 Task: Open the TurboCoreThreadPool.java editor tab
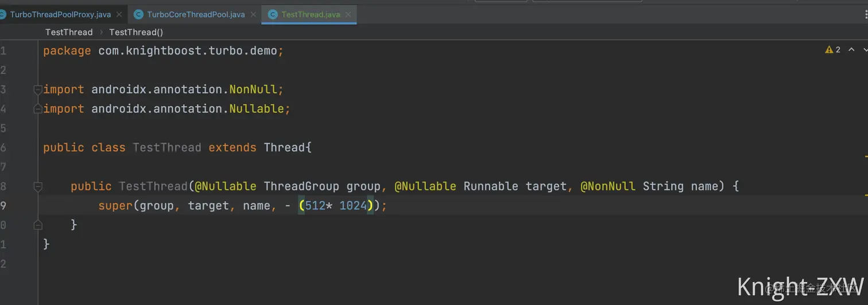click(196, 14)
